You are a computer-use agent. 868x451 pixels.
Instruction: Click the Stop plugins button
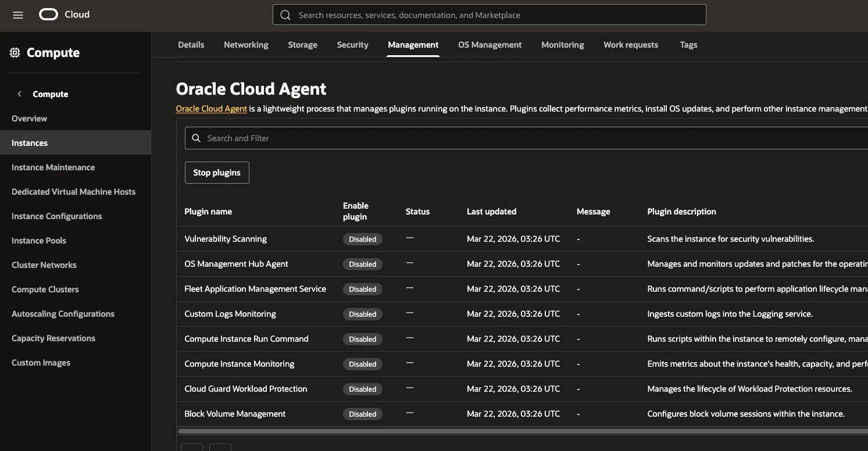217,173
